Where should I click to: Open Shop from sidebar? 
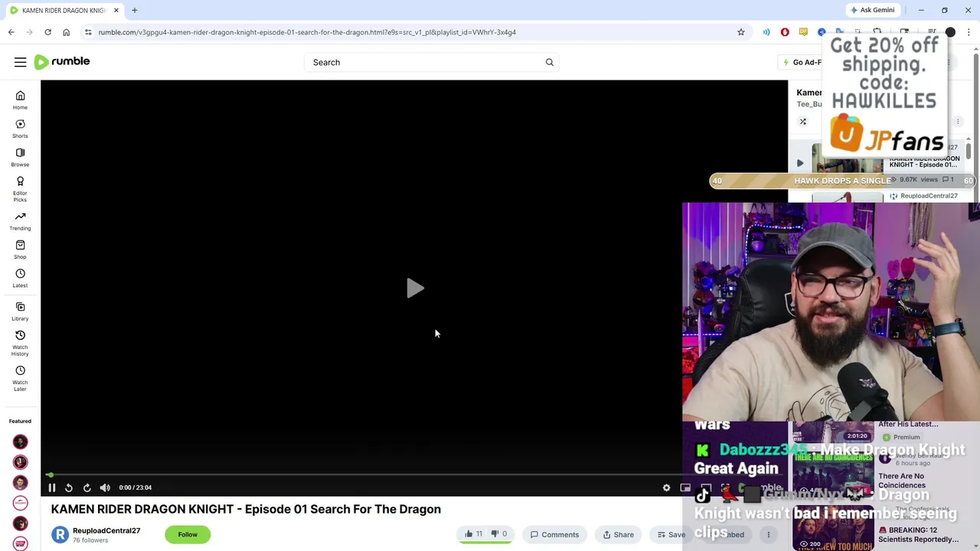click(20, 249)
